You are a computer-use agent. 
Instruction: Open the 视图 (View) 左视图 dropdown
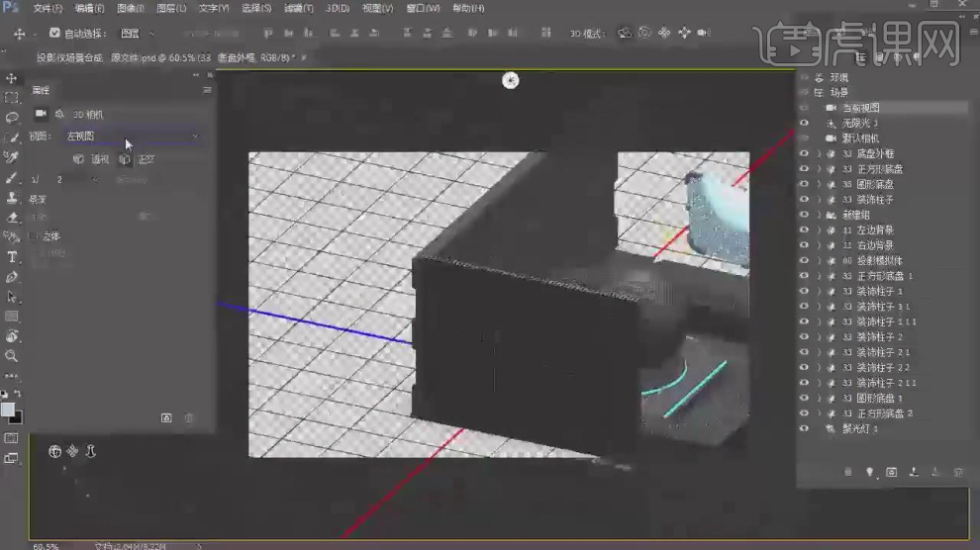(x=132, y=137)
